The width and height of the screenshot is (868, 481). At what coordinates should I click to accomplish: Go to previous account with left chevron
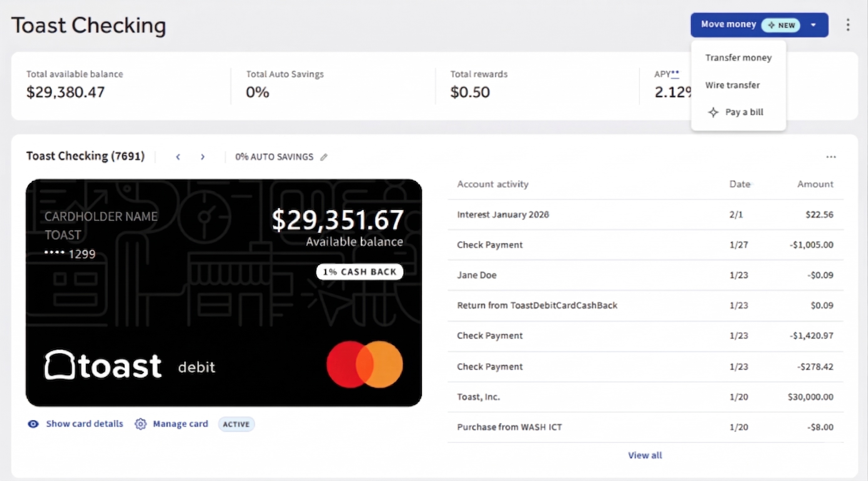click(178, 157)
